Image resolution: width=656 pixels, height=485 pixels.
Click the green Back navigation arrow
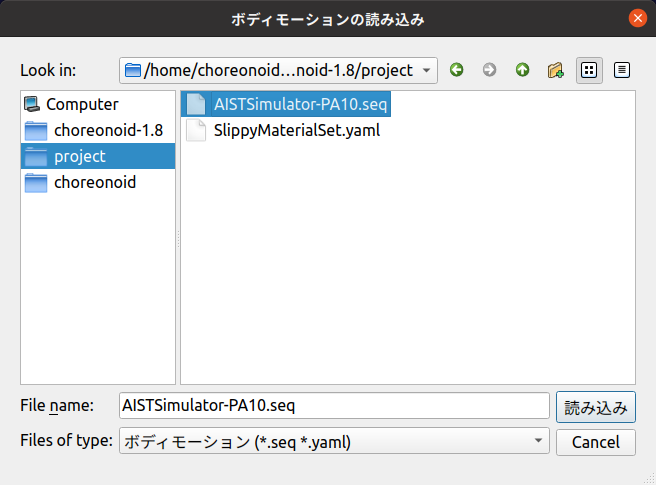click(457, 70)
